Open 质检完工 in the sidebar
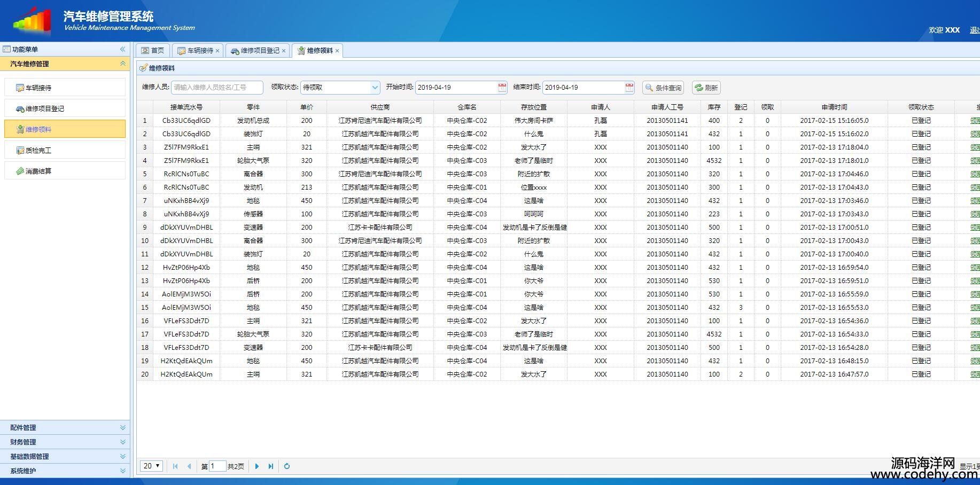The height and width of the screenshot is (485, 980). (38, 151)
